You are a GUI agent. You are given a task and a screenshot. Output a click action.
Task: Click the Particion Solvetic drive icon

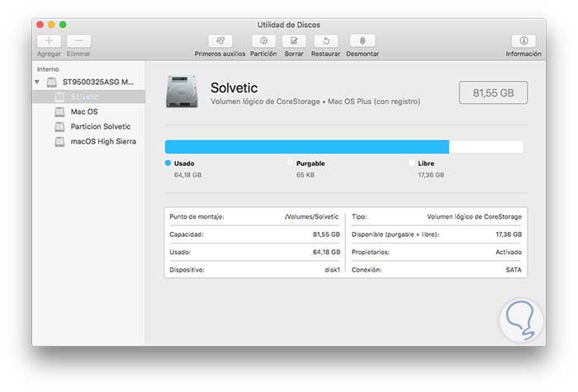coord(59,126)
